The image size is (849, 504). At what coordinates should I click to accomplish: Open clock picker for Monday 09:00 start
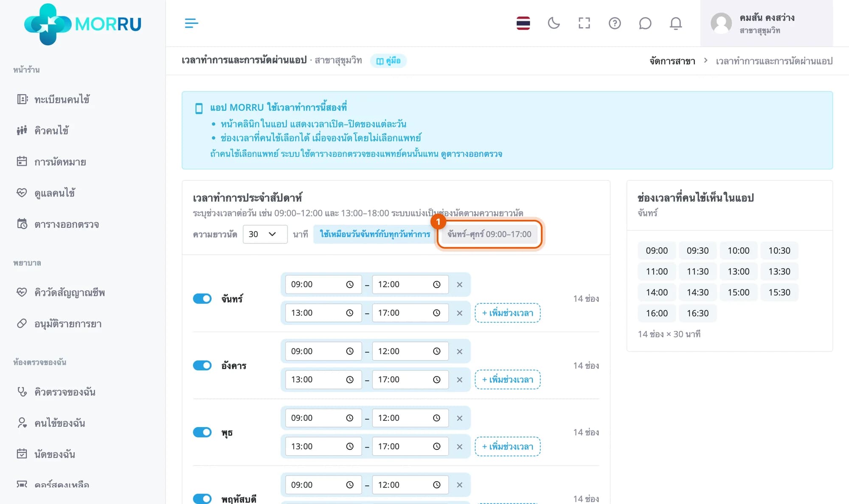pyautogui.click(x=350, y=285)
